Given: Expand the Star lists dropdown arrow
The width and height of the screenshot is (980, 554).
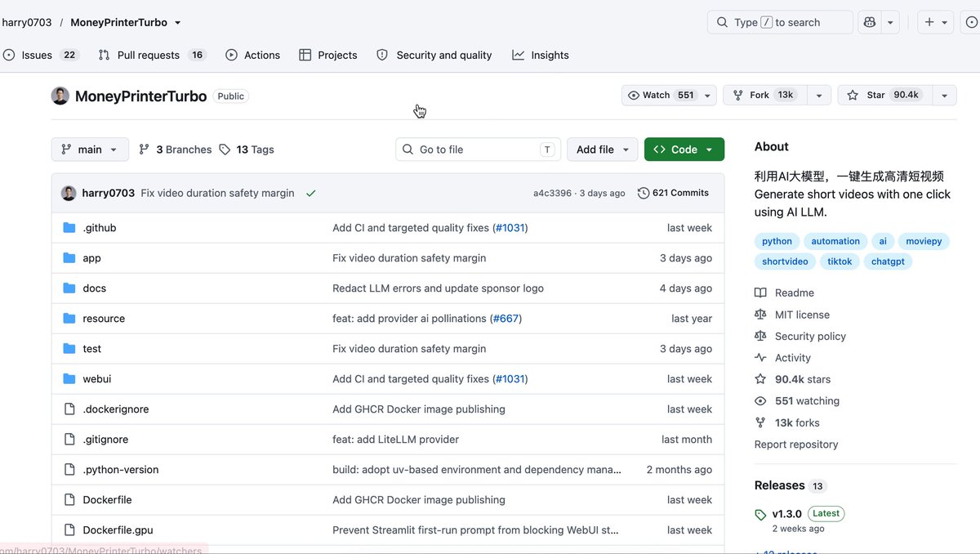Looking at the screenshot, I should click(944, 95).
